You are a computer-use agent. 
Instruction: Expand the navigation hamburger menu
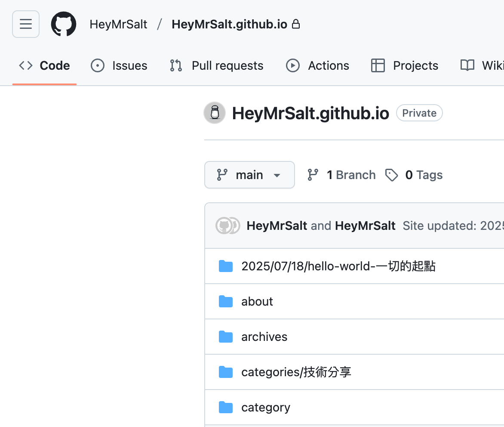[x=25, y=24]
